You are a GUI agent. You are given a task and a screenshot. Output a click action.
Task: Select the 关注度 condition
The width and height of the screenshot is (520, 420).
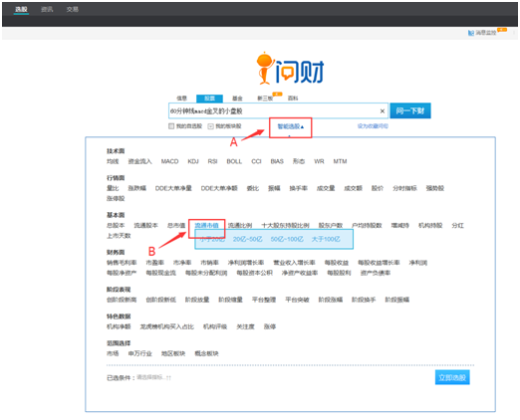[245, 326]
